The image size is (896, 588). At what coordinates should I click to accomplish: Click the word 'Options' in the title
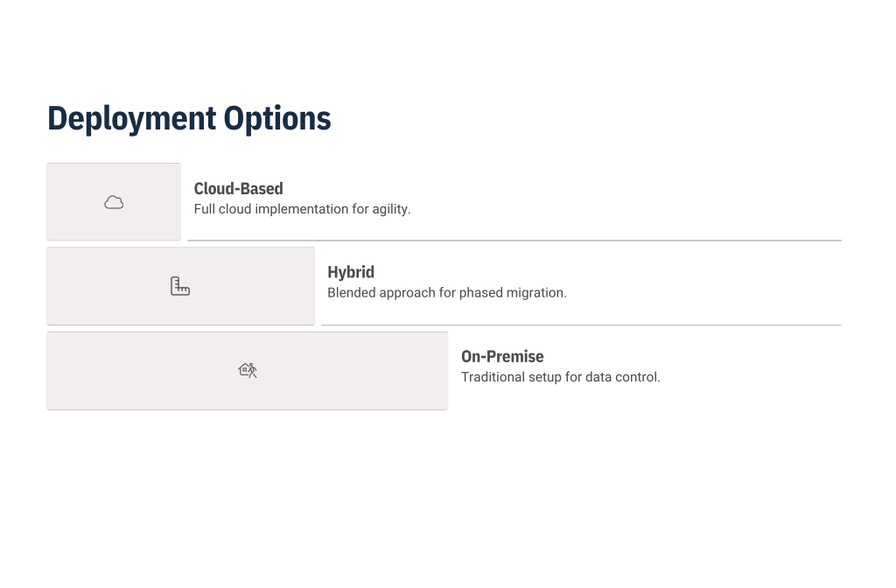point(277,119)
